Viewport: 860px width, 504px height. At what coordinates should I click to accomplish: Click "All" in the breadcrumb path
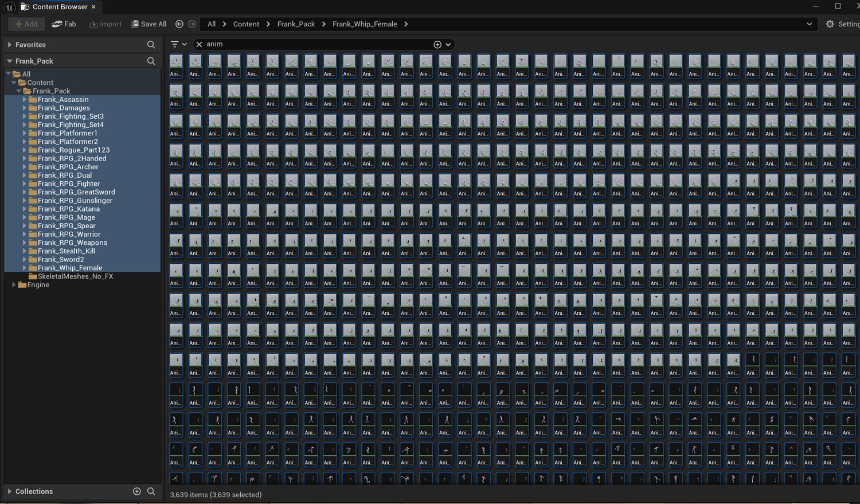212,24
